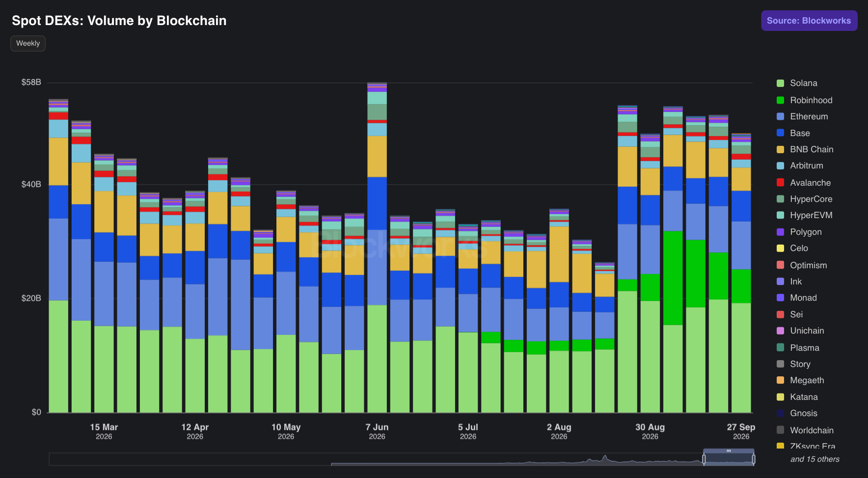This screenshot has height=478, width=868.
Task: Click the '15 Mar 2026' x-axis label
Action: (104, 431)
